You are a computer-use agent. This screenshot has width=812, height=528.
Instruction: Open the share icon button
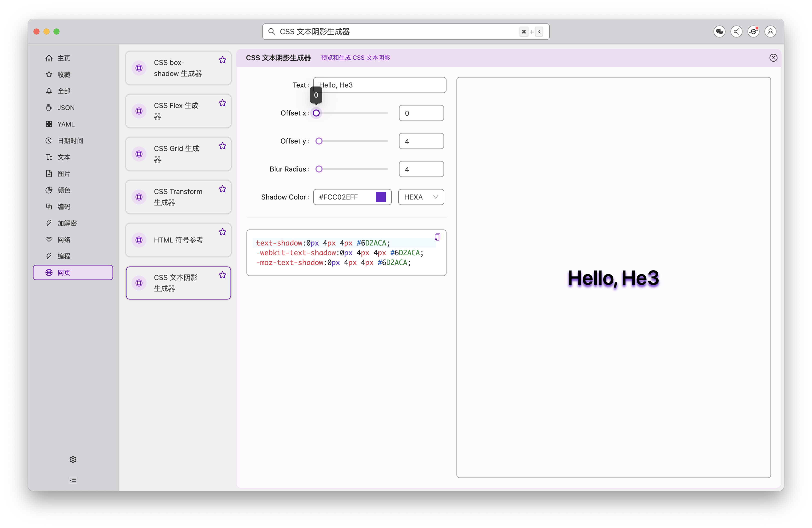pyautogui.click(x=736, y=32)
